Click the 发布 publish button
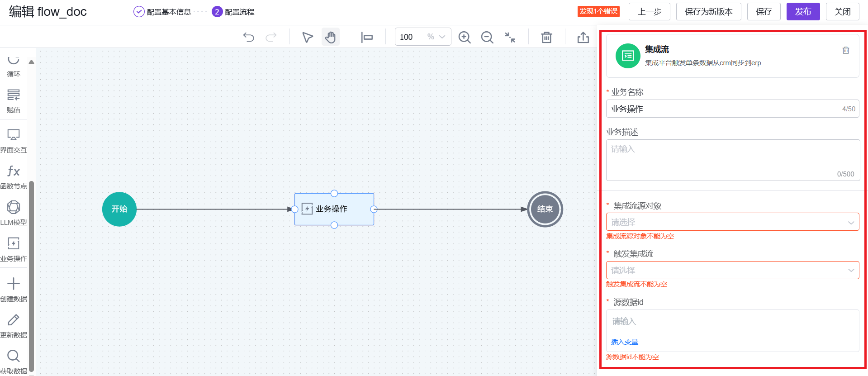 [803, 12]
